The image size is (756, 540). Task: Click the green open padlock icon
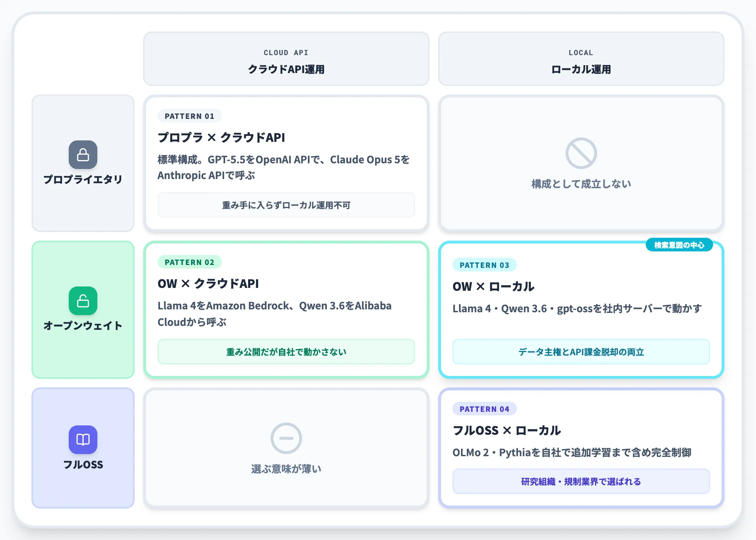click(x=83, y=301)
